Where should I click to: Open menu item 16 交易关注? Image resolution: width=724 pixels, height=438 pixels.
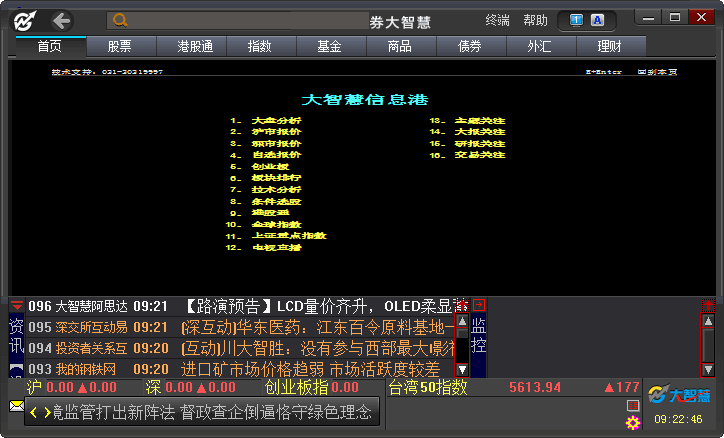pos(467,155)
